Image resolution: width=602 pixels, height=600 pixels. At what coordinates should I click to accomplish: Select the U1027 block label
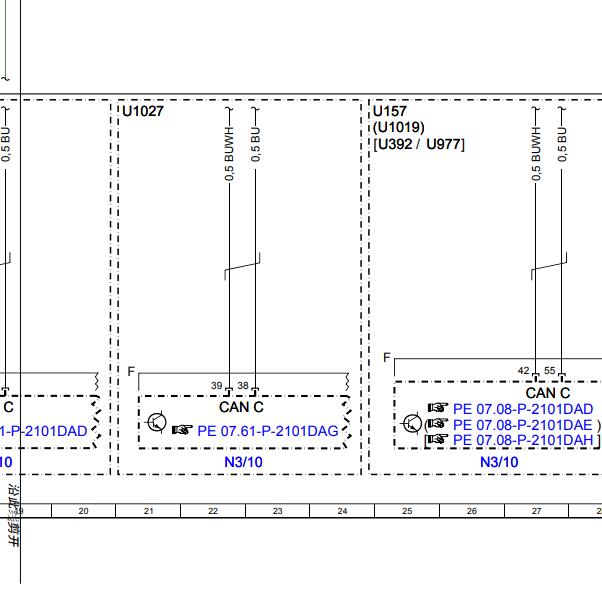(x=143, y=111)
